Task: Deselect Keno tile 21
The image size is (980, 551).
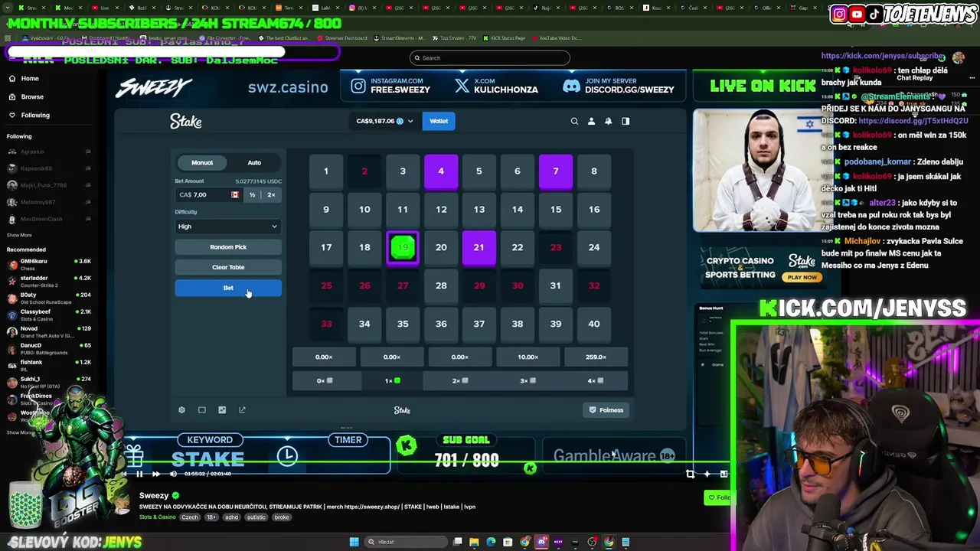Action: coord(479,247)
